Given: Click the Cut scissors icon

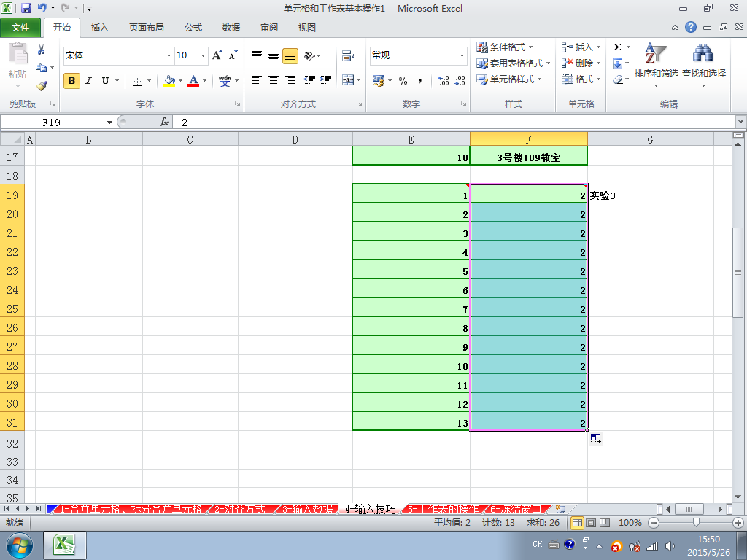Looking at the screenshot, I should tap(41, 50).
